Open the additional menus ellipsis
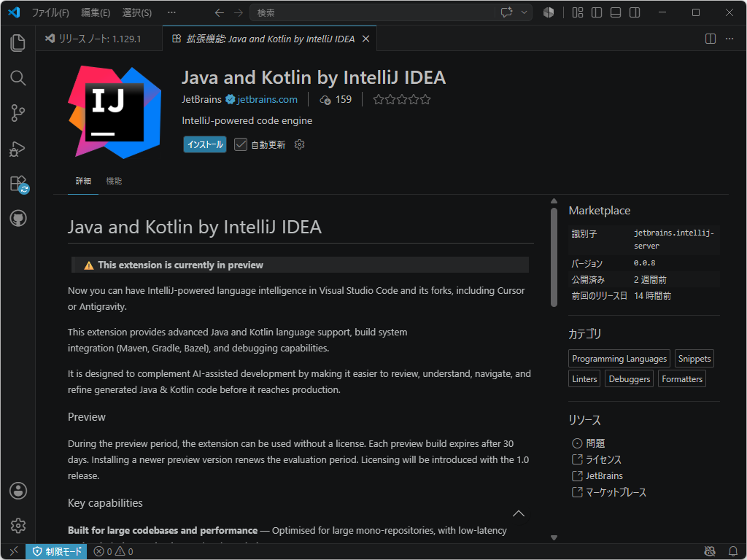The image size is (747, 560). tap(171, 13)
